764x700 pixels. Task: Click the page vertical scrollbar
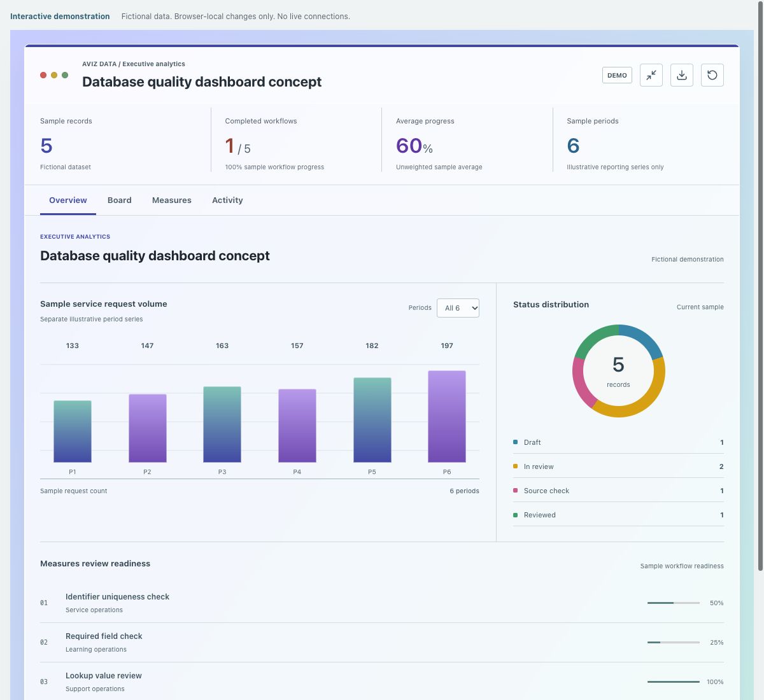click(x=760, y=286)
